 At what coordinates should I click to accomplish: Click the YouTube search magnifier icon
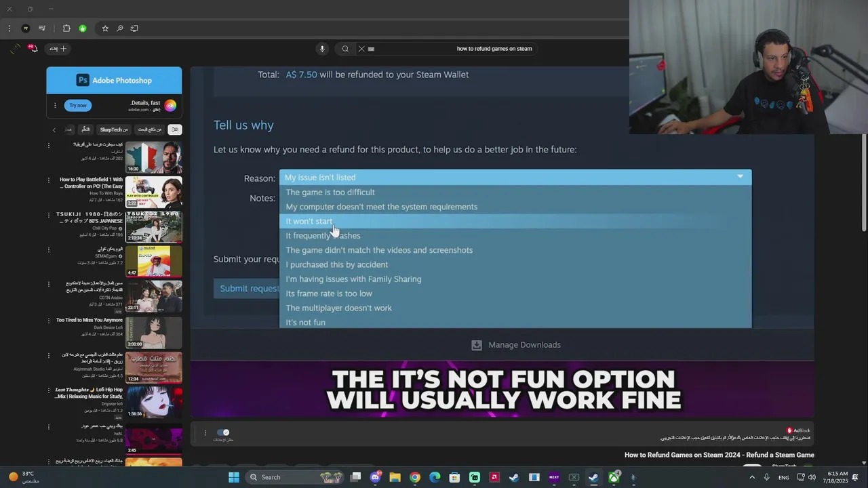point(345,49)
